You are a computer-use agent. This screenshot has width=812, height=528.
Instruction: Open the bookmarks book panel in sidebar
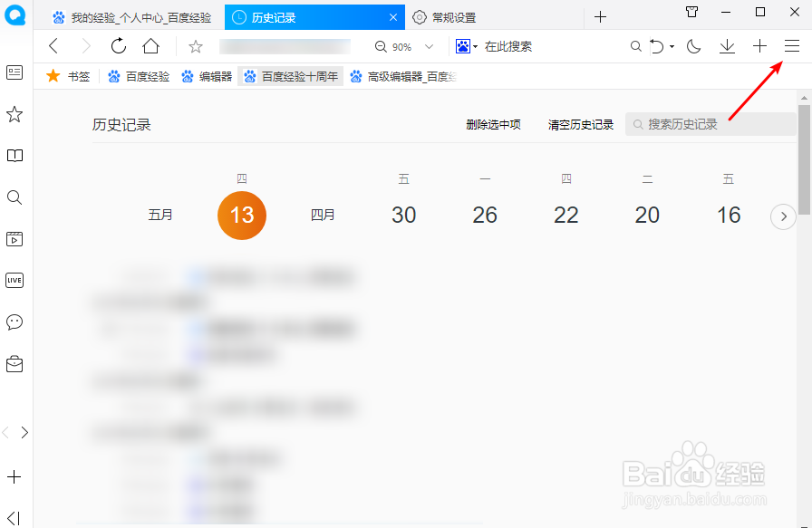point(14,155)
